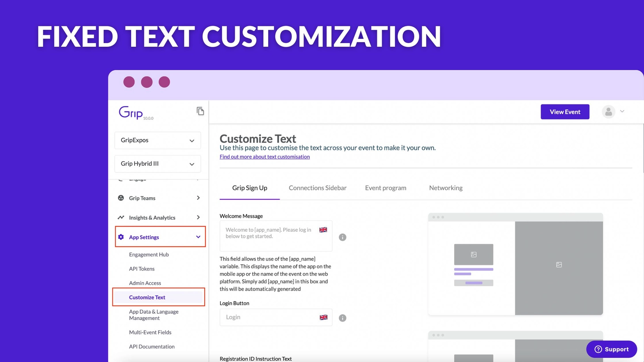The width and height of the screenshot is (644, 362).
Task: Collapse the App Settings chevron
Action: (198, 237)
